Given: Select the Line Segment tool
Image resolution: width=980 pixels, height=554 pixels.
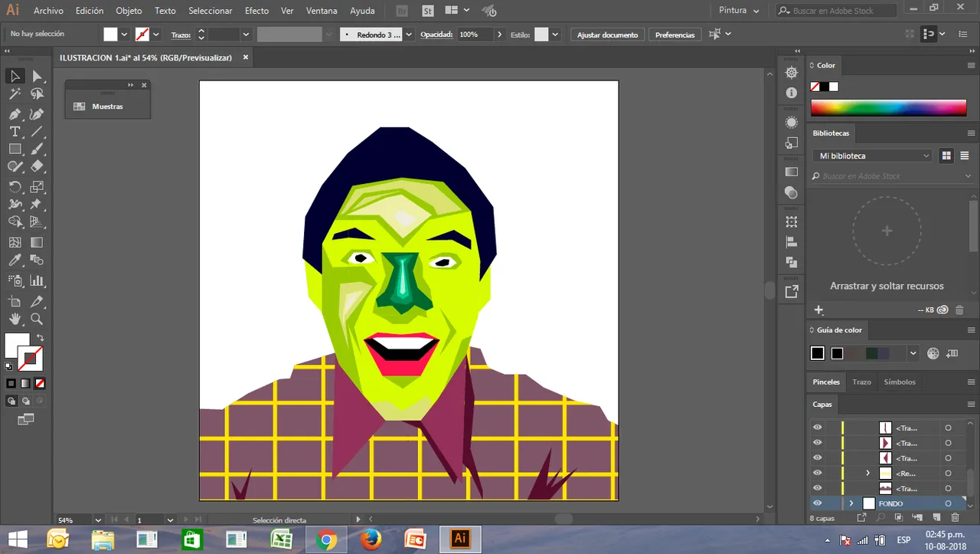Looking at the screenshot, I should coord(37,131).
